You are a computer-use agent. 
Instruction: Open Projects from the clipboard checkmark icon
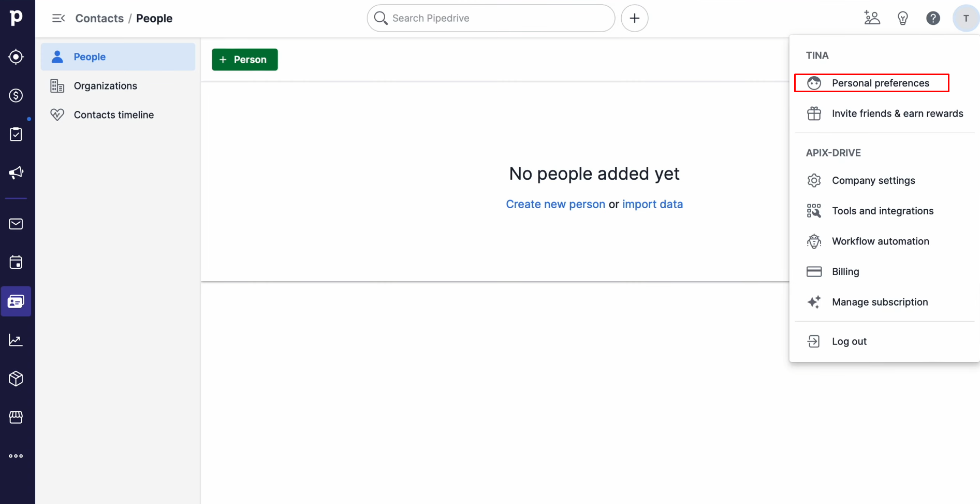click(16, 134)
